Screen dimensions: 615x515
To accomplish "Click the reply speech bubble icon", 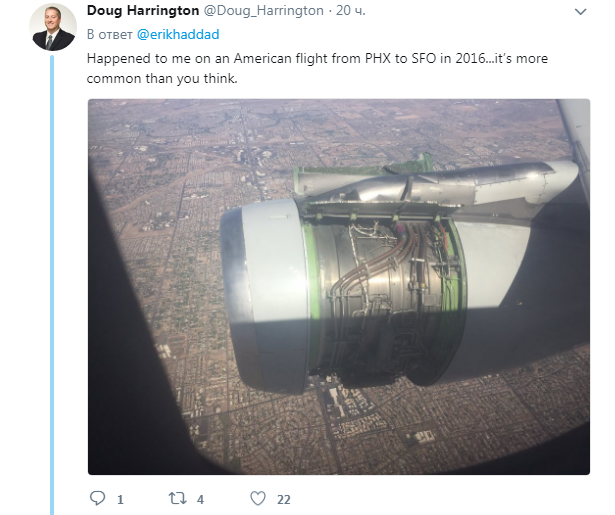I will [97, 498].
